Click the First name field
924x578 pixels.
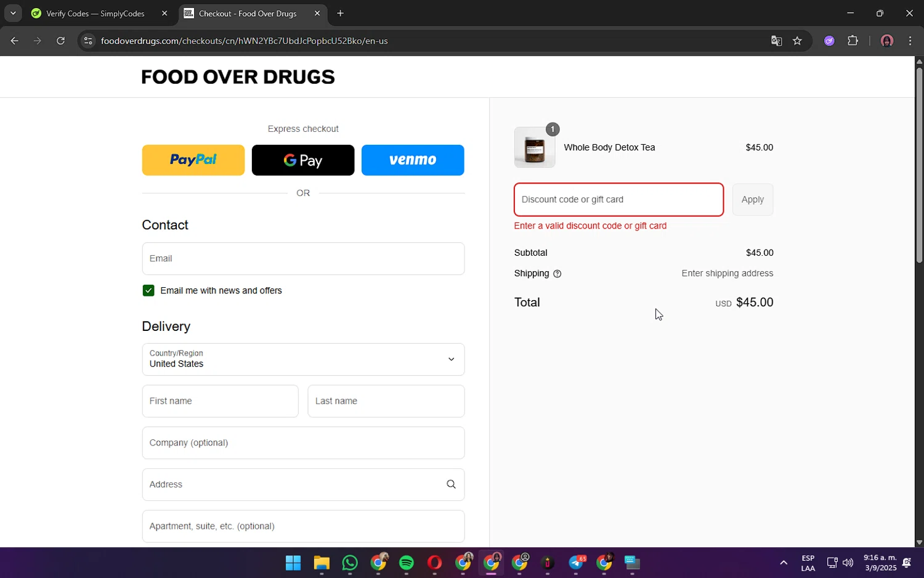(x=220, y=401)
